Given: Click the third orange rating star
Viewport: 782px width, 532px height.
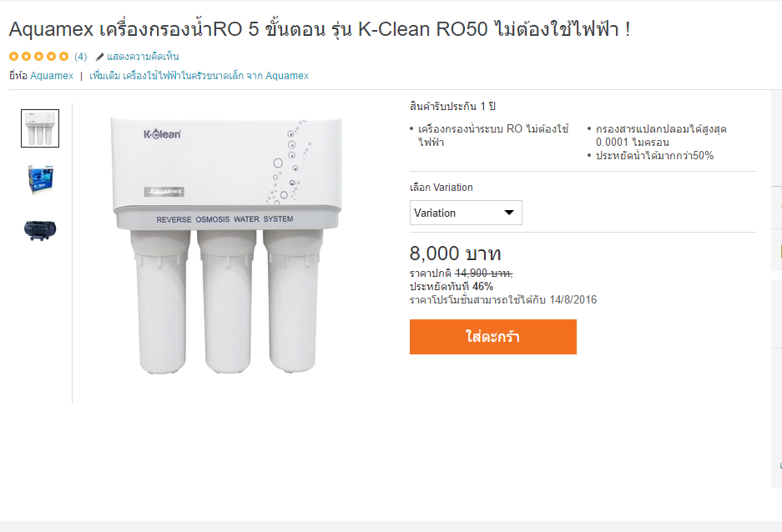Looking at the screenshot, I should (x=39, y=57).
